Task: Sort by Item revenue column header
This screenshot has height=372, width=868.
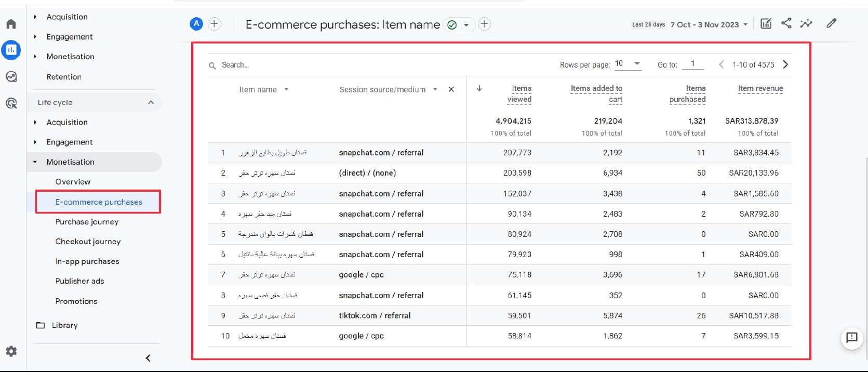Action: click(x=760, y=88)
